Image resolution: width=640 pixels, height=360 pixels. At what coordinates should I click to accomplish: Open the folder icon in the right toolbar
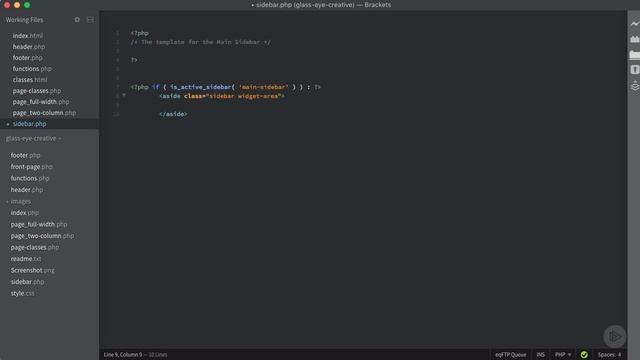635,54
